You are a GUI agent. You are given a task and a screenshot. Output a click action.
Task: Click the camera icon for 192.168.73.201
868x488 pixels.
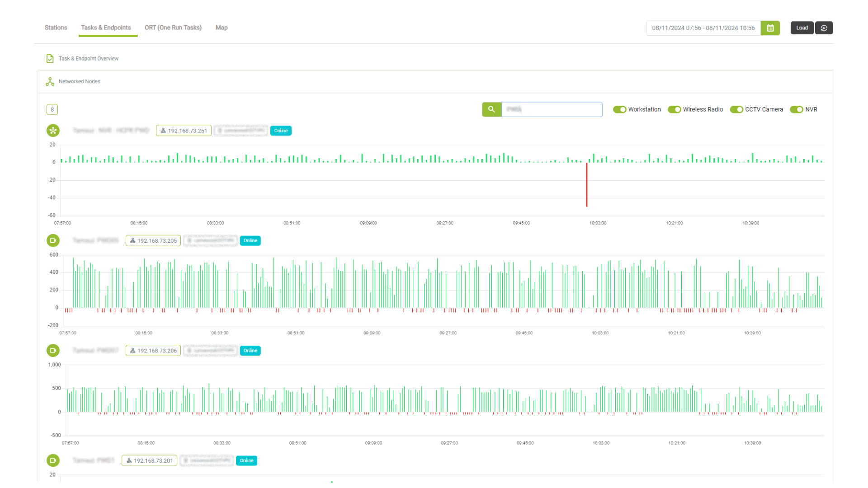(x=53, y=460)
